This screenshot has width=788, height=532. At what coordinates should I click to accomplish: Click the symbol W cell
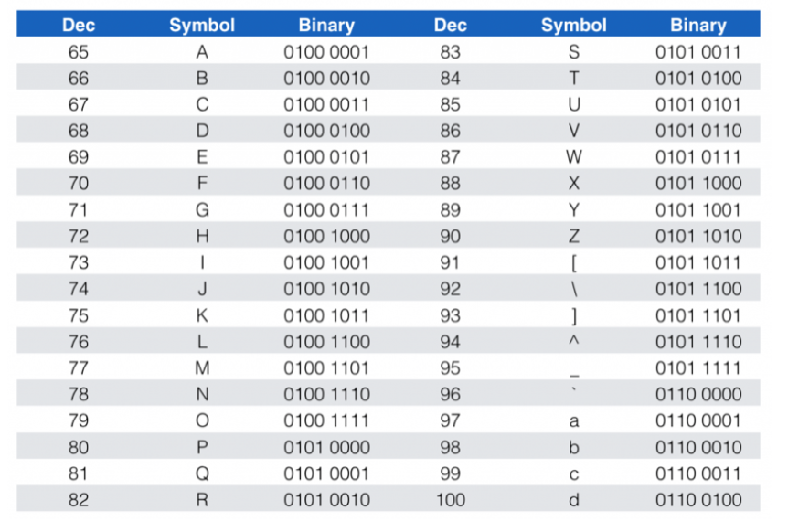(574, 157)
